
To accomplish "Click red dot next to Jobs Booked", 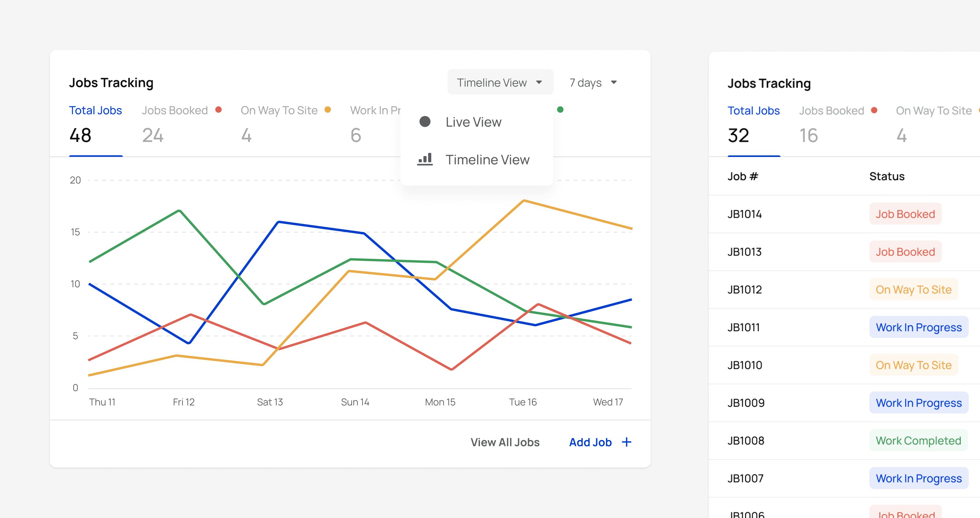I will tap(218, 110).
